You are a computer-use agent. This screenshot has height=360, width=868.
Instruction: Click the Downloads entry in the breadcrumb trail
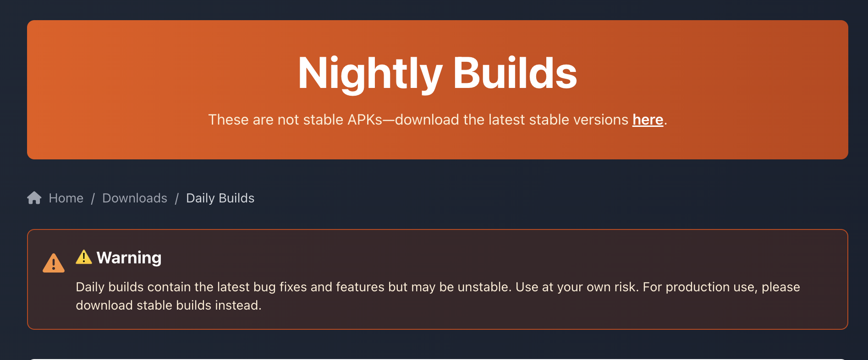pos(134,198)
